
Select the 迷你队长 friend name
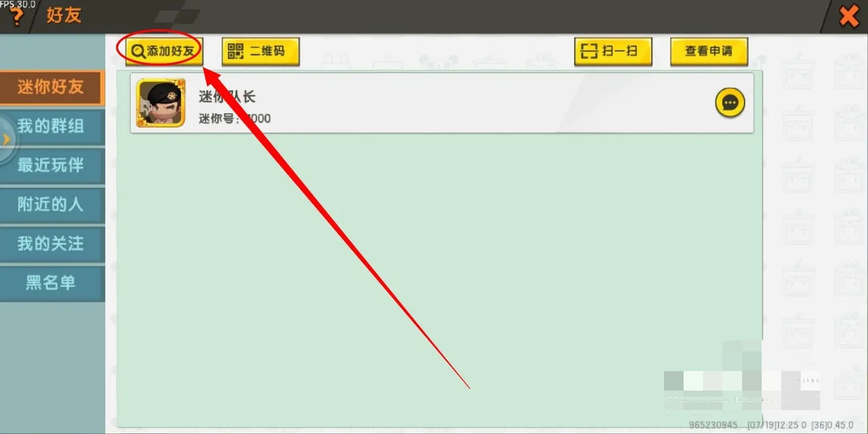(227, 97)
